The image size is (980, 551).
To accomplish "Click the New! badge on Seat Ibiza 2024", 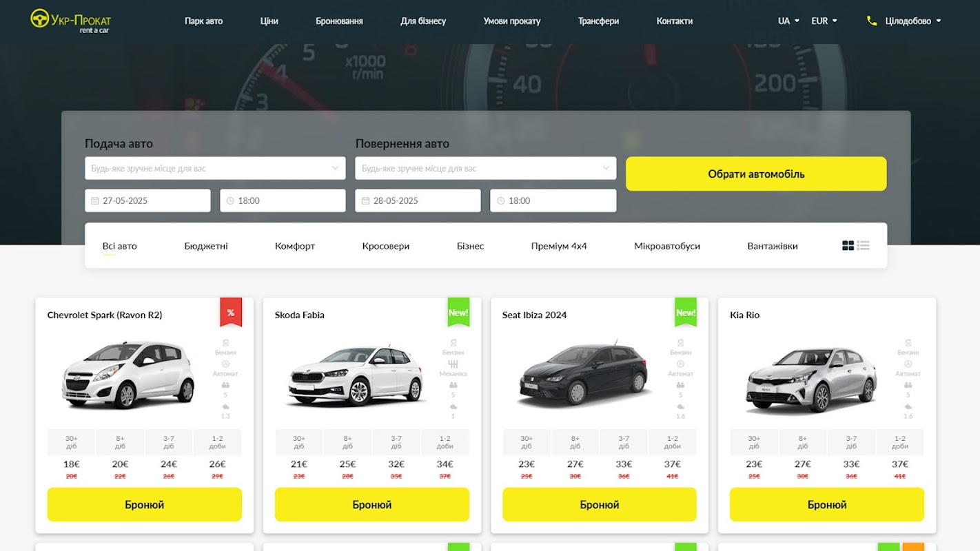I will [x=686, y=312].
